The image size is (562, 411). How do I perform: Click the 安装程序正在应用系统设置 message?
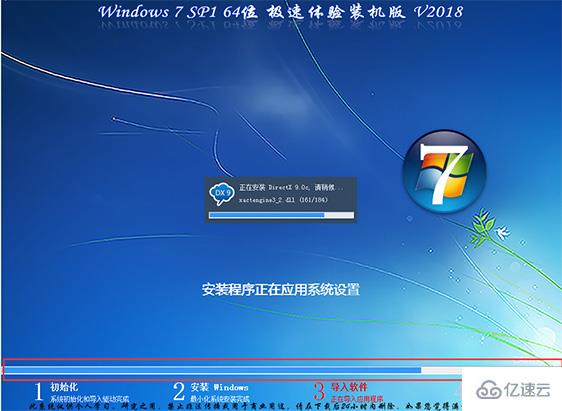point(281,290)
